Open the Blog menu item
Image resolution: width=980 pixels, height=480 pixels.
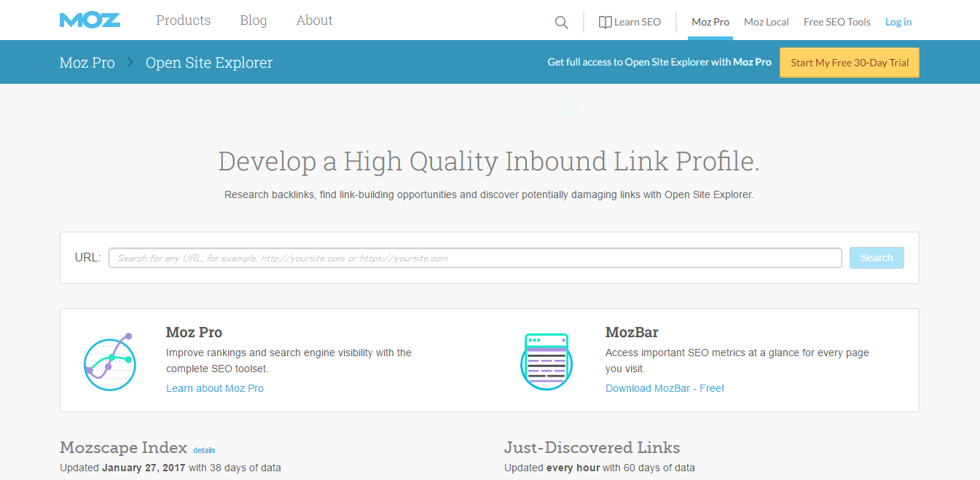point(253,20)
